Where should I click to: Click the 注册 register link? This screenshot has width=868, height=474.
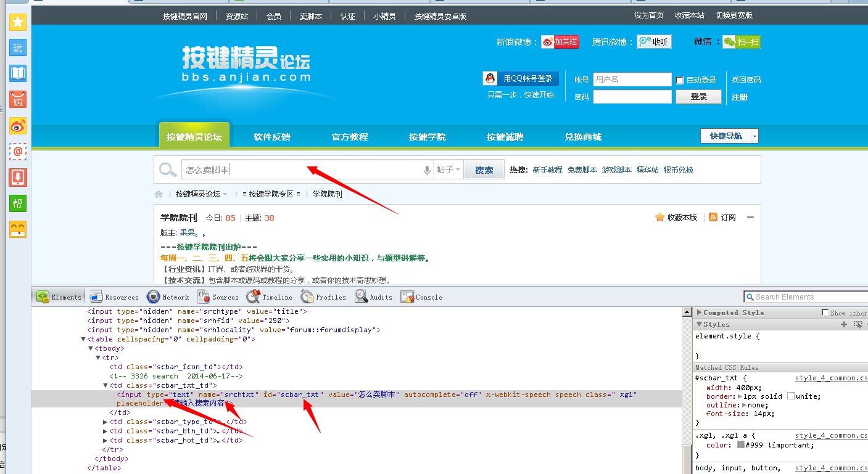(x=740, y=97)
